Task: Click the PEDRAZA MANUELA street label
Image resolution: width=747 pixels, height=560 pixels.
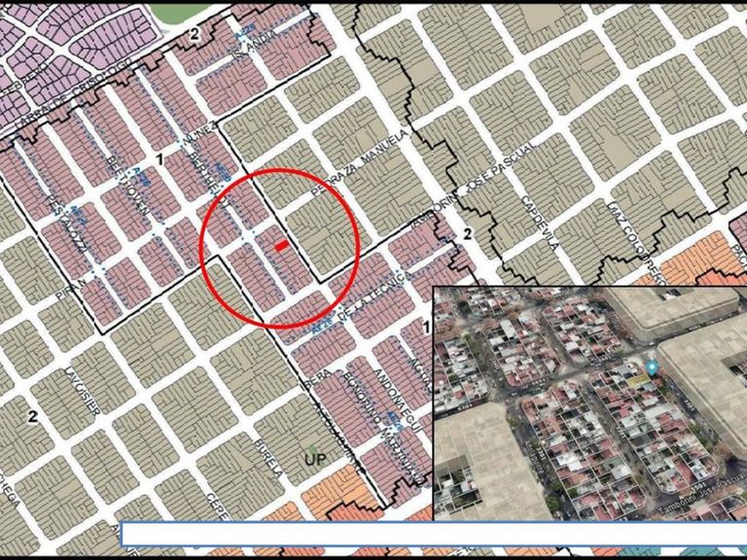Action: coord(361,163)
